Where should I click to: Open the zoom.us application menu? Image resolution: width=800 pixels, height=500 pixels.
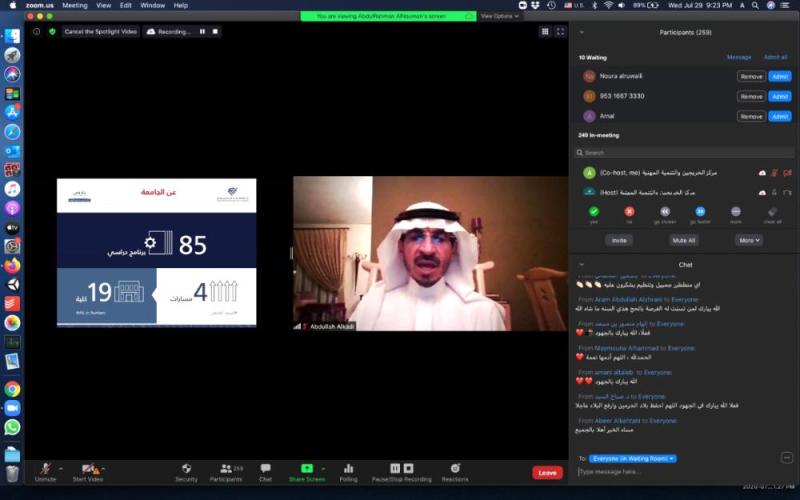[39, 5]
